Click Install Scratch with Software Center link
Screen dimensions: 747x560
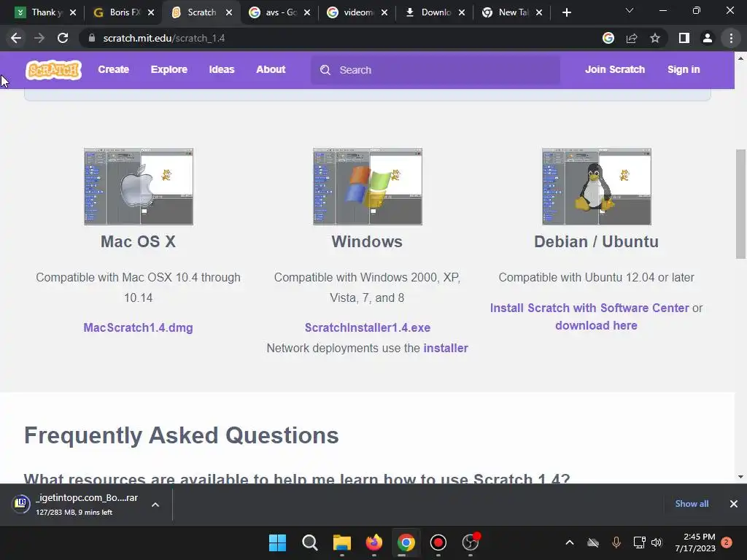pos(589,308)
